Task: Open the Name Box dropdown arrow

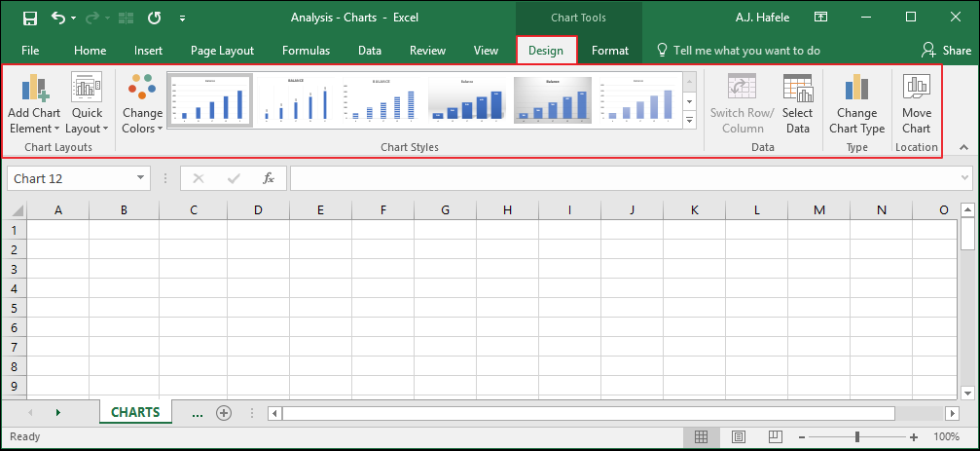Action: point(141,178)
